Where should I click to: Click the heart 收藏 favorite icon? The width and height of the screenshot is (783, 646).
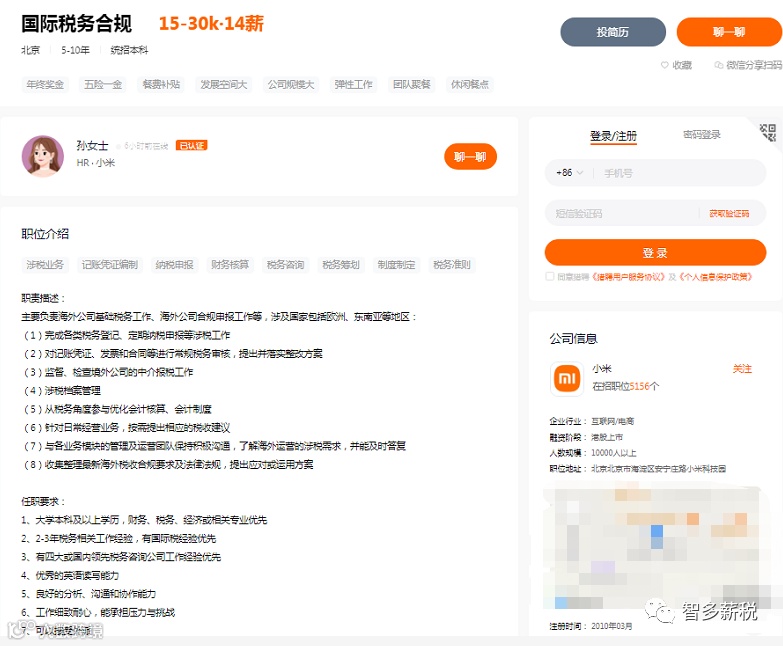pos(665,65)
